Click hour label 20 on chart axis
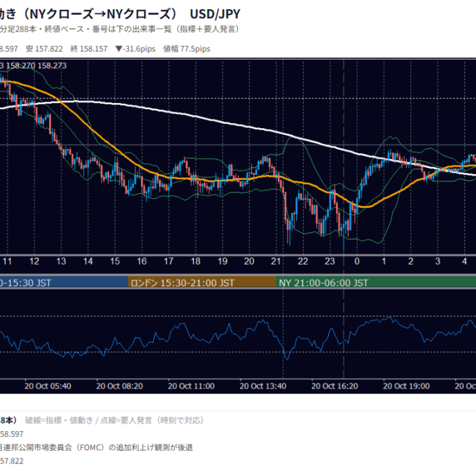 pos(249,261)
